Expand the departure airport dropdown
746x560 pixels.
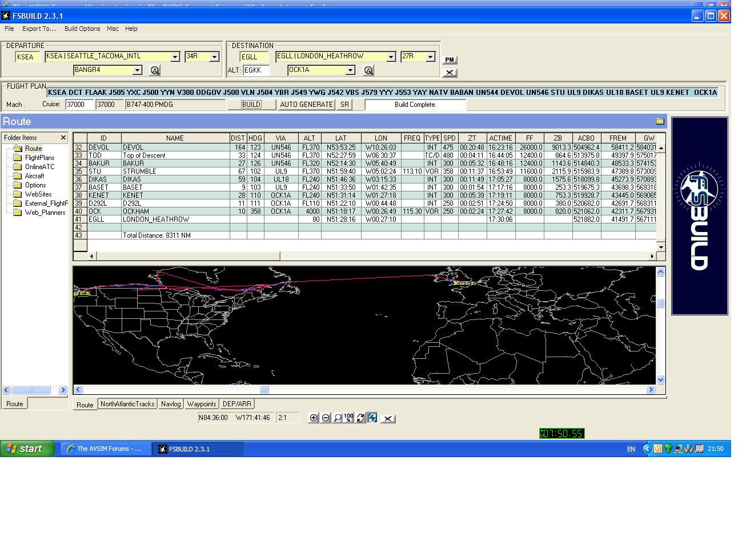tap(175, 57)
